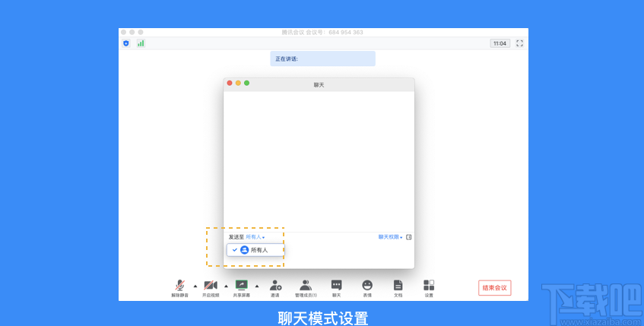Click chat window title 聊天

(319, 85)
